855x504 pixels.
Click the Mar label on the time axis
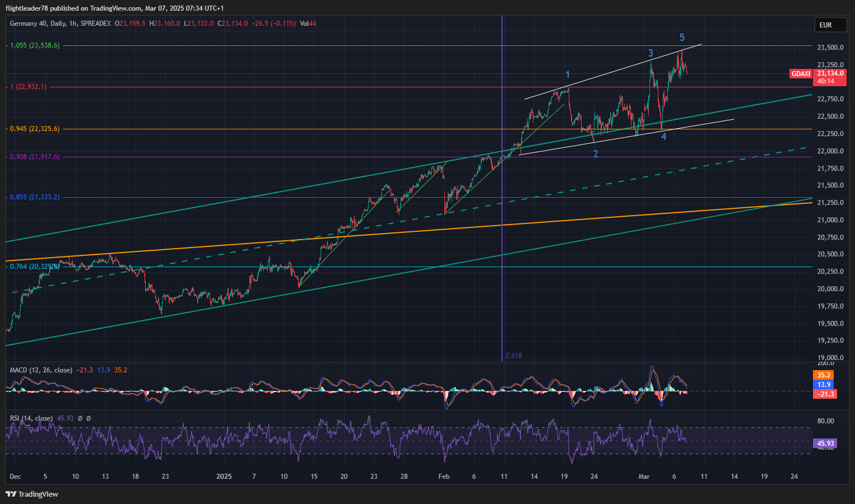(644, 477)
